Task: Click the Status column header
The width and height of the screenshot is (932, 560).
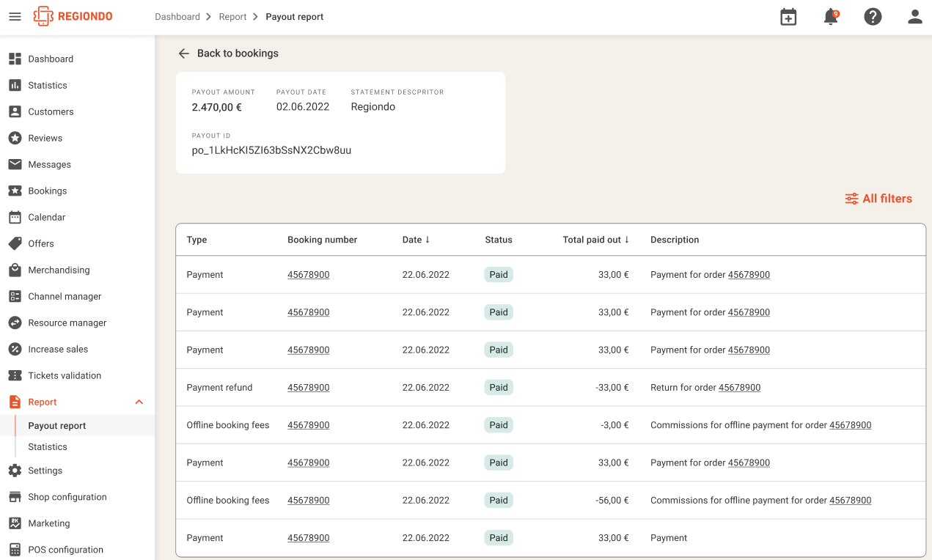Action: [498, 240]
